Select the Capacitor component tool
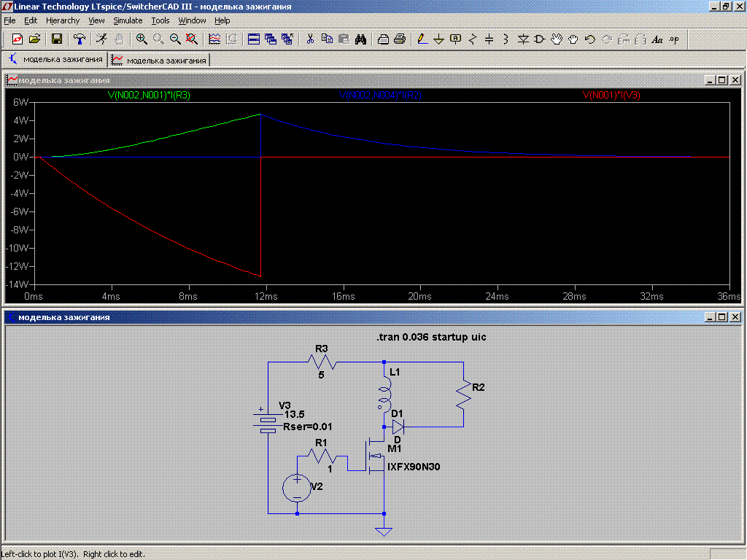 [x=489, y=39]
